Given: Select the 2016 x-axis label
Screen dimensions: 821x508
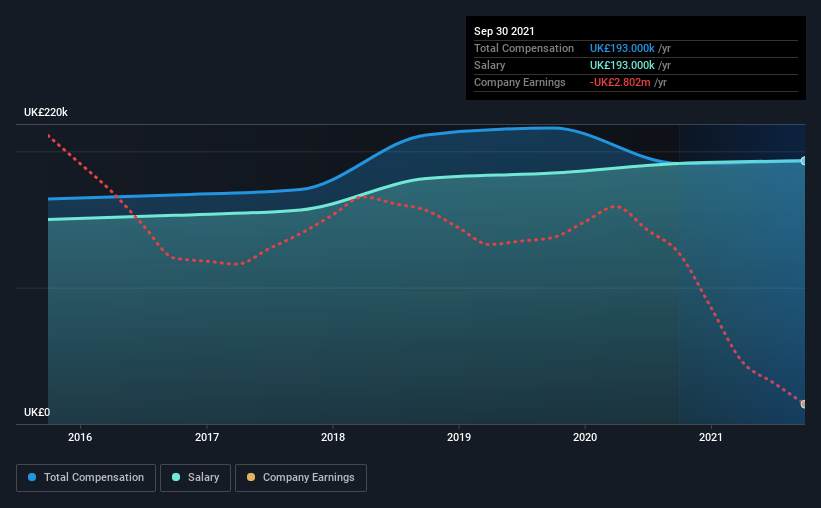Looking at the screenshot, I should (x=80, y=437).
